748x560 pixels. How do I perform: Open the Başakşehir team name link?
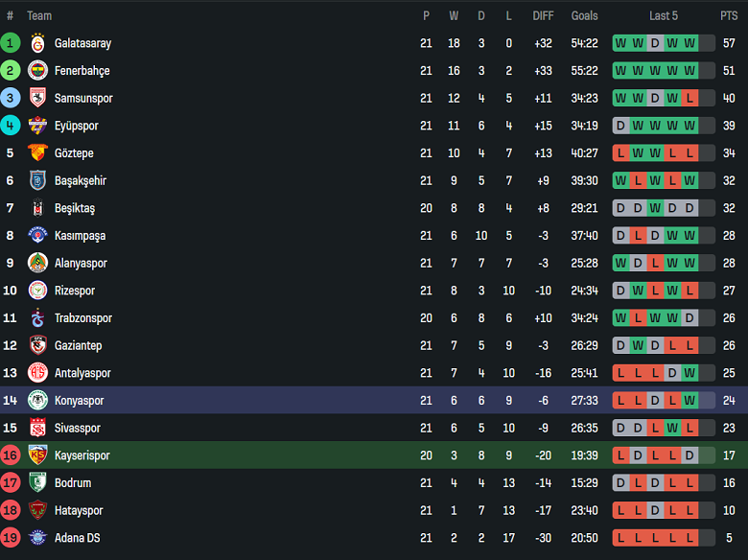click(x=80, y=180)
